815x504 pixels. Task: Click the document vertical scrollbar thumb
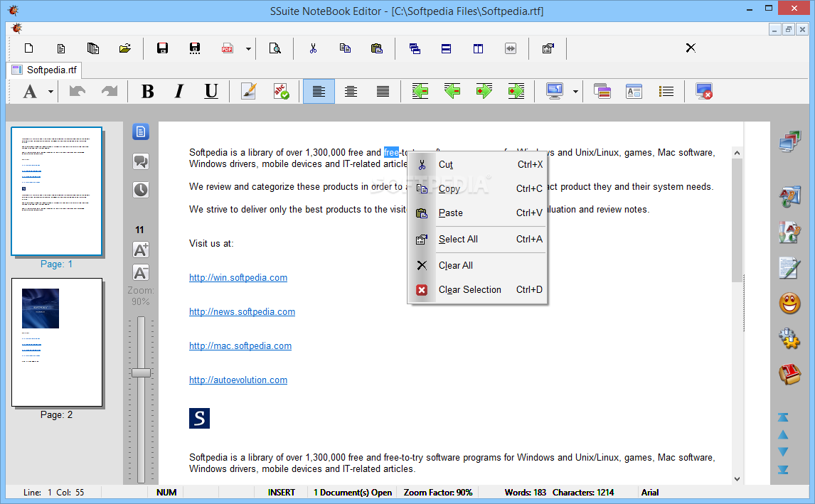click(737, 220)
